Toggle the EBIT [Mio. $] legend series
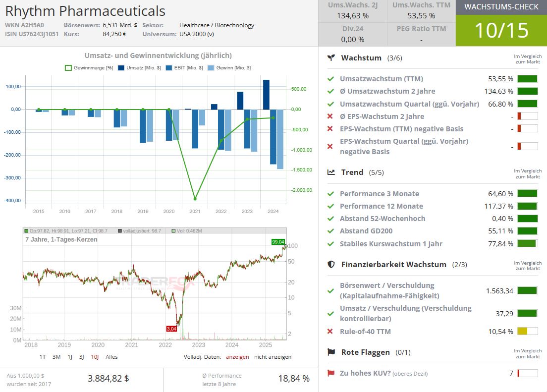The image size is (547, 392). point(184,68)
